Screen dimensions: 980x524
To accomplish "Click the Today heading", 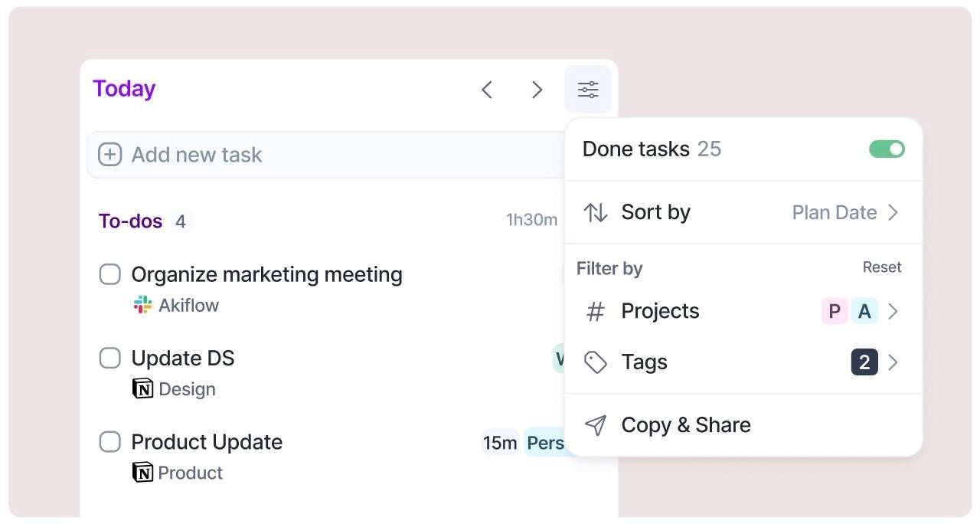I will click(124, 89).
